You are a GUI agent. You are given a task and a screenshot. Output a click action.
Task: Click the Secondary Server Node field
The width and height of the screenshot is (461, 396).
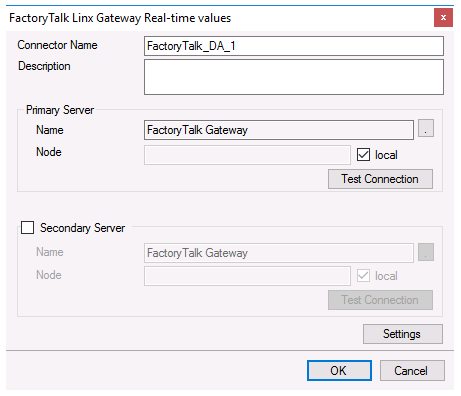(247, 276)
